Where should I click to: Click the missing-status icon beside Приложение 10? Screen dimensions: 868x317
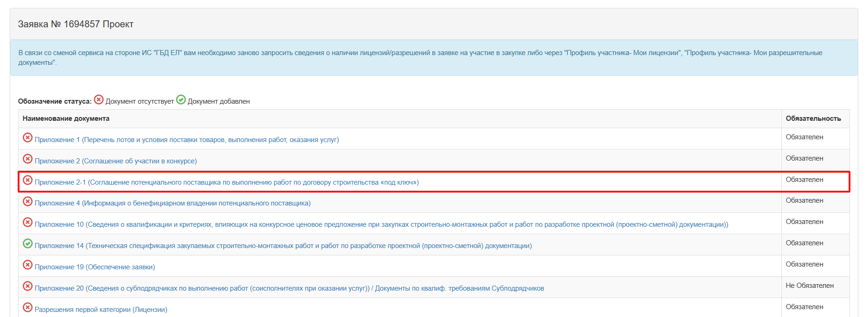[28, 222]
